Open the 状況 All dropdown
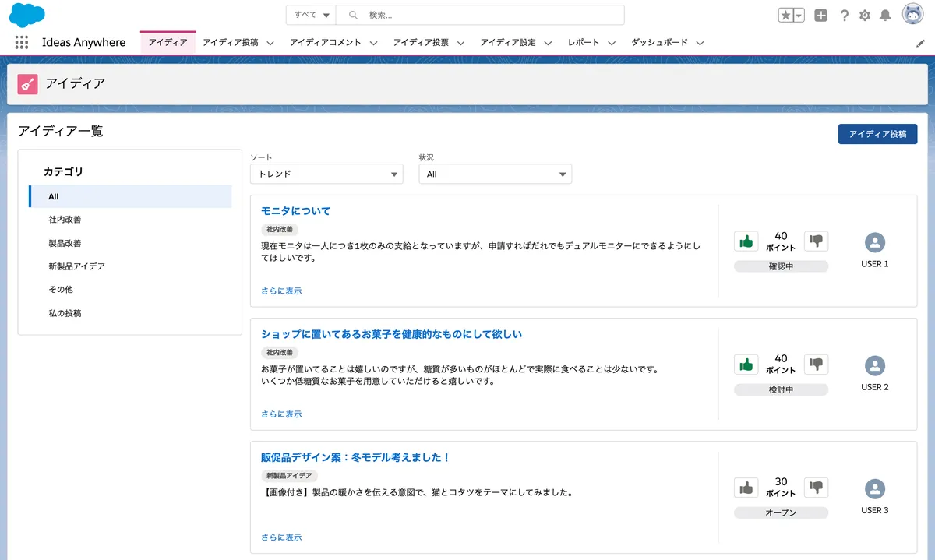 tap(496, 174)
